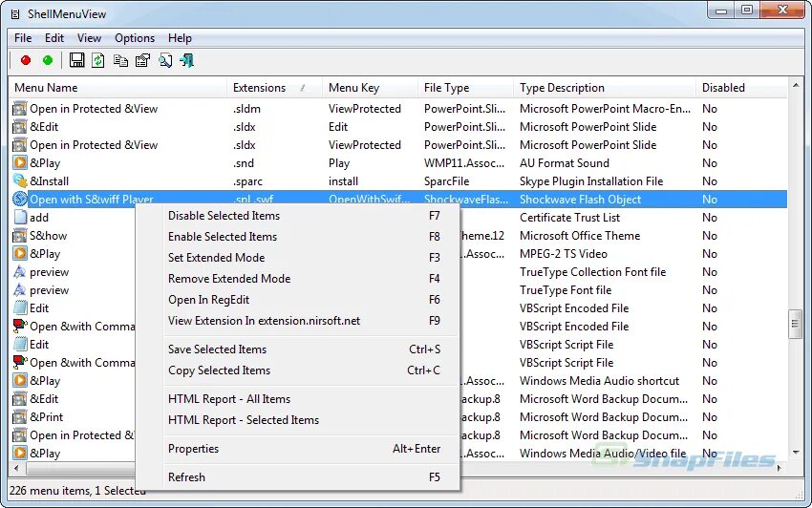Image resolution: width=812 pixels, height=508 pixels.
Task: Click the green Enable Selected Items toolbar icon
Action: coord(48,60)
